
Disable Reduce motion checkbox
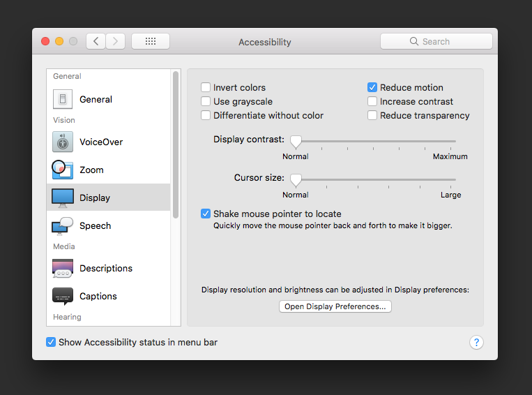[372, 87]
